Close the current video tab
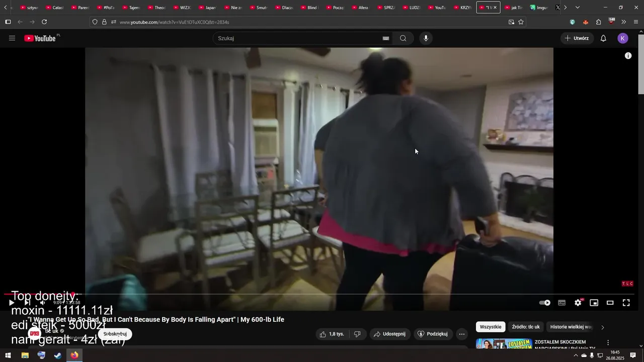The image size is (644, 362). pyautogui.click(x=495, y=8)
